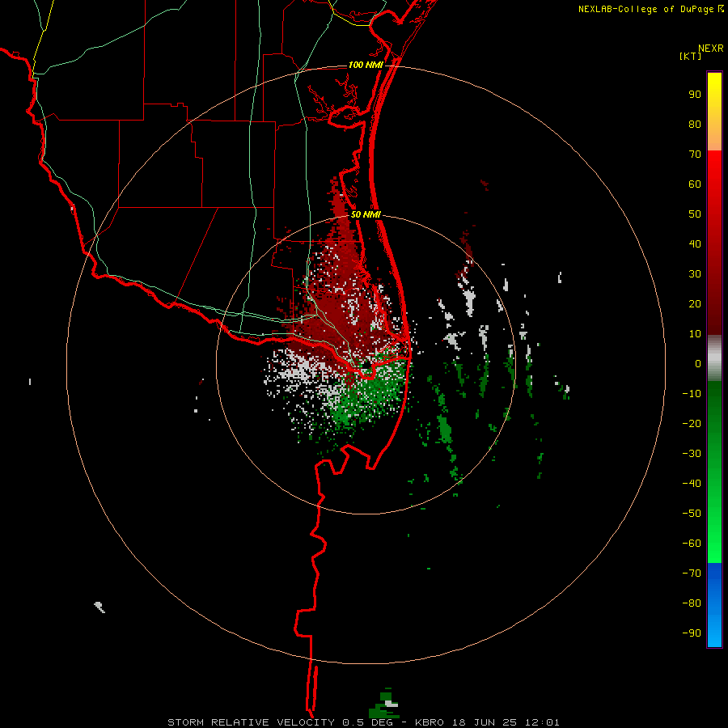The image size is (728, 728).
Task: Click the -50 value on the velocity scale
Action: click(692, 514)
